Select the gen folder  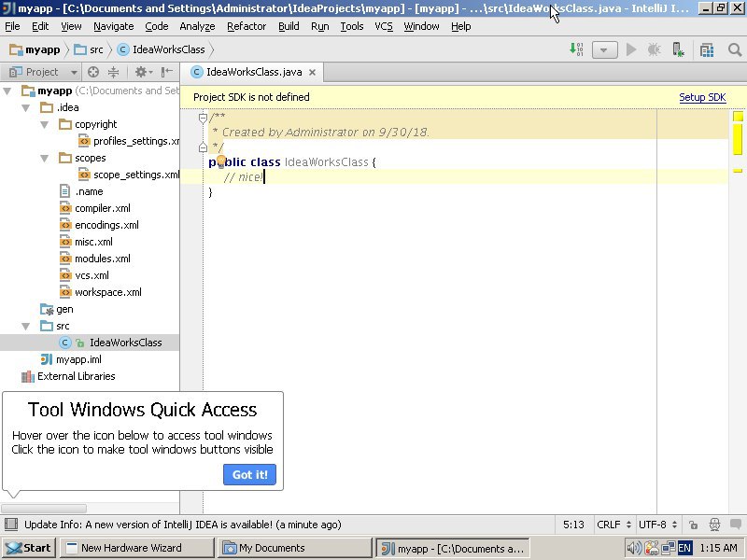57,310
